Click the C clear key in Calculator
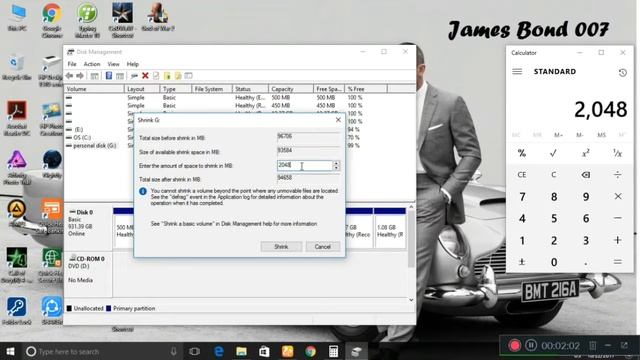640x360 pixels. click(x=553, y=175)
